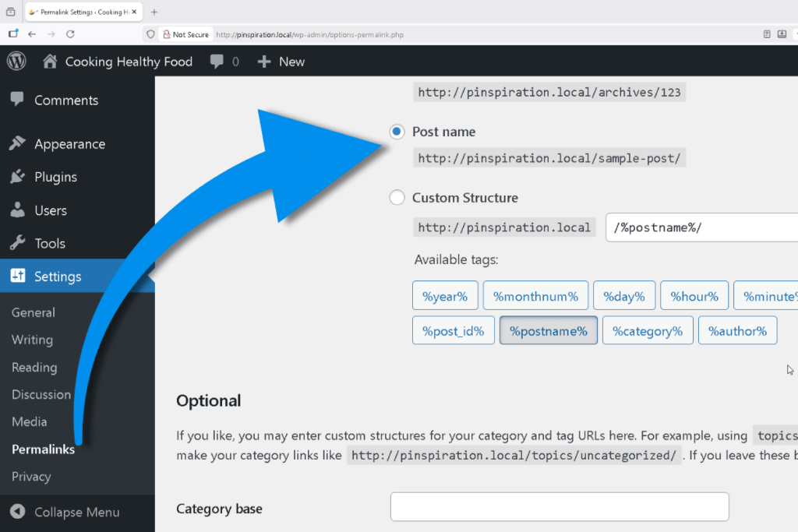798x532 pixels.
Task: Go to the Privacy settings page
Action: (31, 477)
